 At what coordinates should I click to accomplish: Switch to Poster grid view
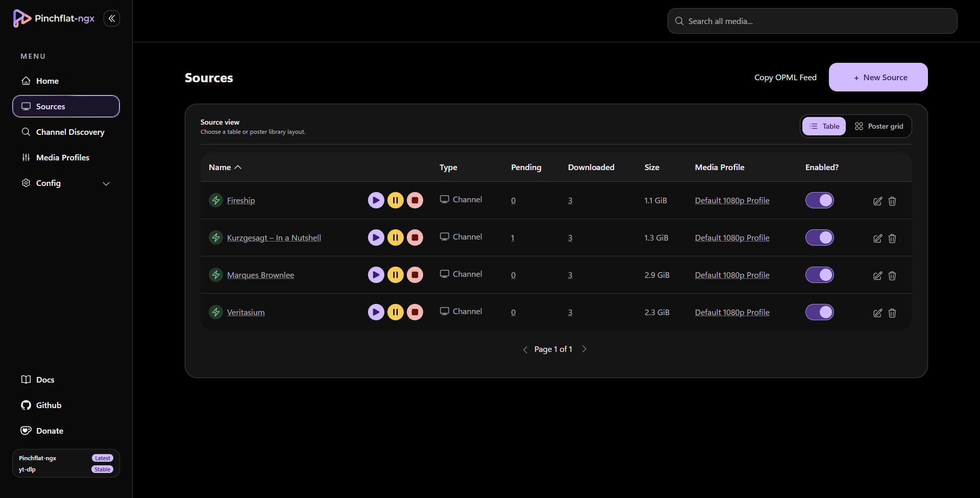[879, 126]
